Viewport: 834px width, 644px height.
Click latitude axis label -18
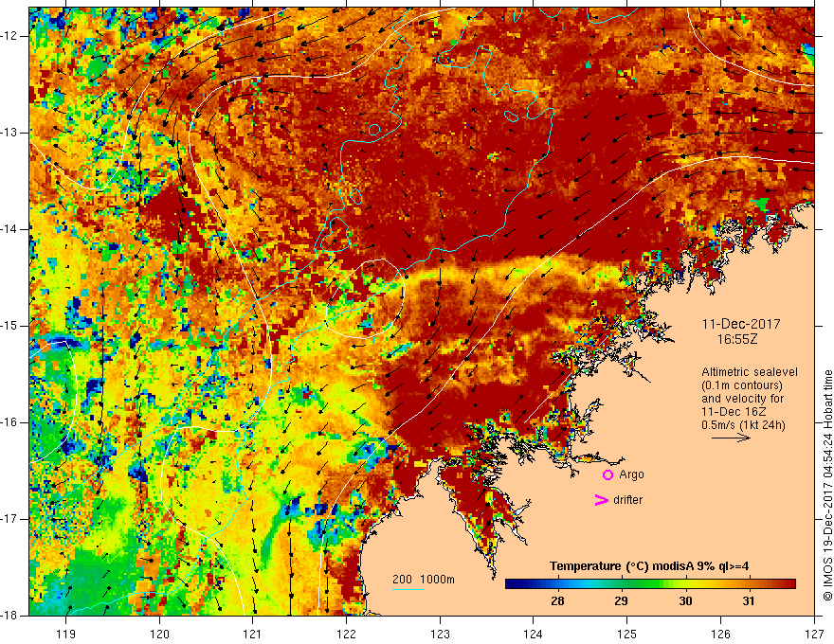pyautogui.click(x=9, y=616)
